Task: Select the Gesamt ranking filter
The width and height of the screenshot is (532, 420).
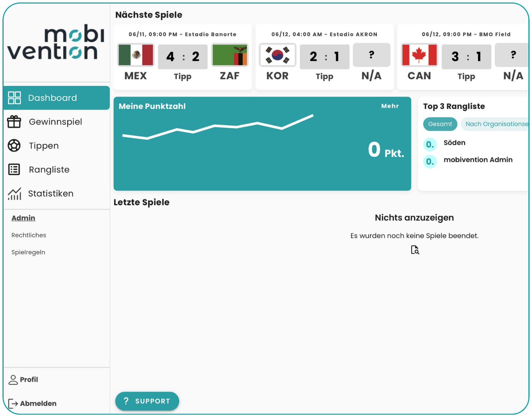Action: click(x=440, y=124)
